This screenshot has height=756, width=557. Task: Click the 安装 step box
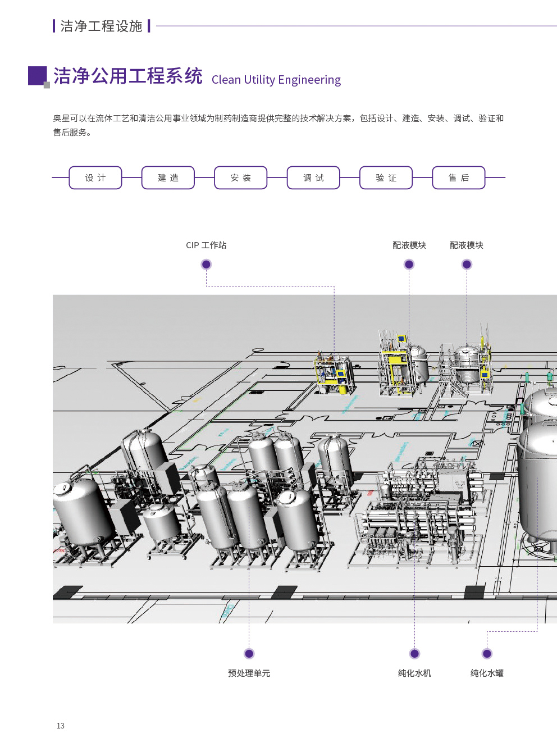point(240,177)
